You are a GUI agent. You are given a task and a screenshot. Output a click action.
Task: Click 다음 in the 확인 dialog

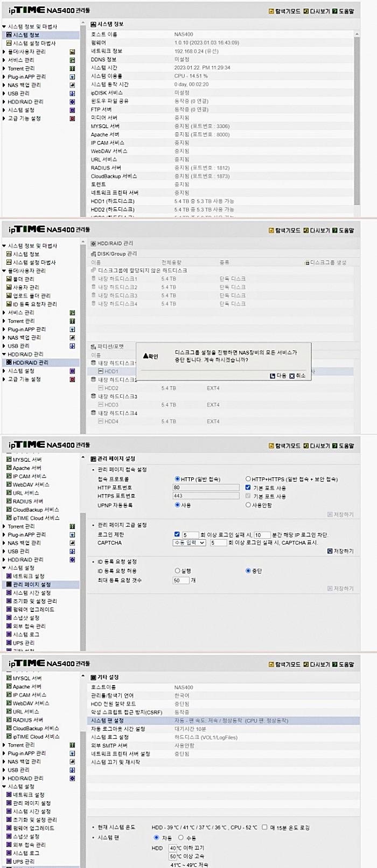278,376
